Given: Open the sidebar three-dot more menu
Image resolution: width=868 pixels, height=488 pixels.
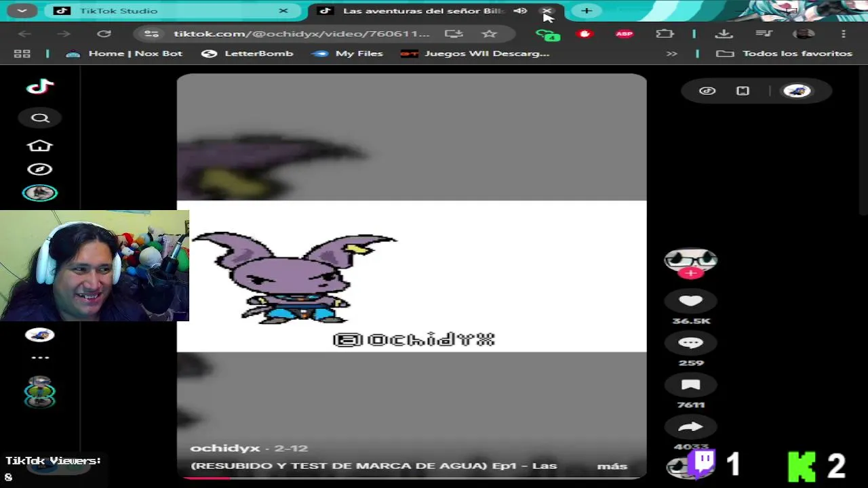Looking at the screenshot, I should 40,357.
